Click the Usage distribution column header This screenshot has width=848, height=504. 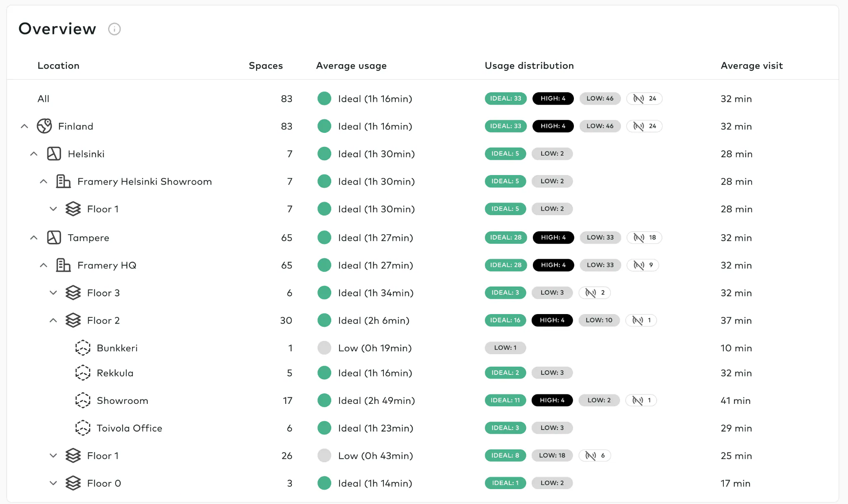(529, 65)
